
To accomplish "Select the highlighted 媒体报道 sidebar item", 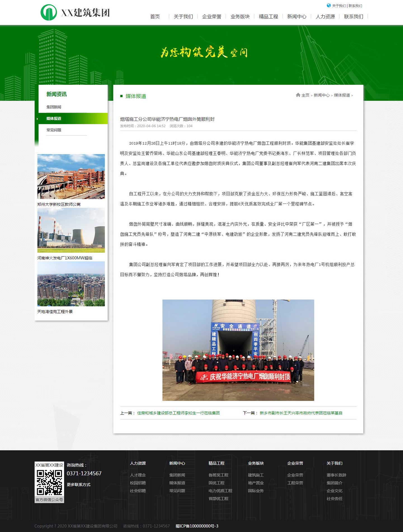I will click(x=54, y=119).
